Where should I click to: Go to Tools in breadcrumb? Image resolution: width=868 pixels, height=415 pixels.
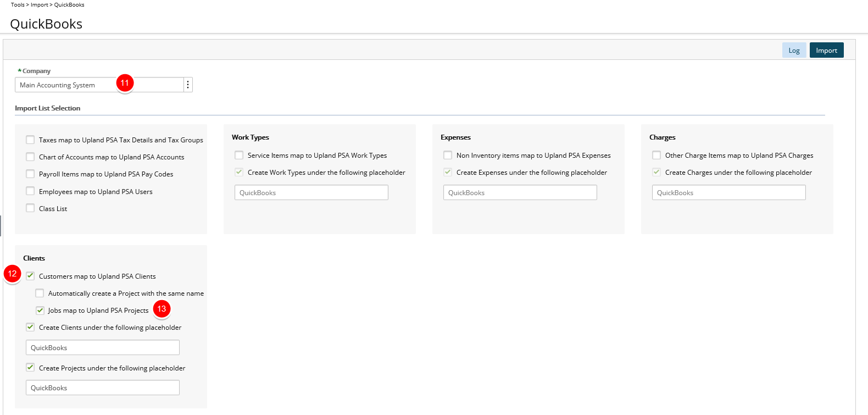click(x=18, y=4)
